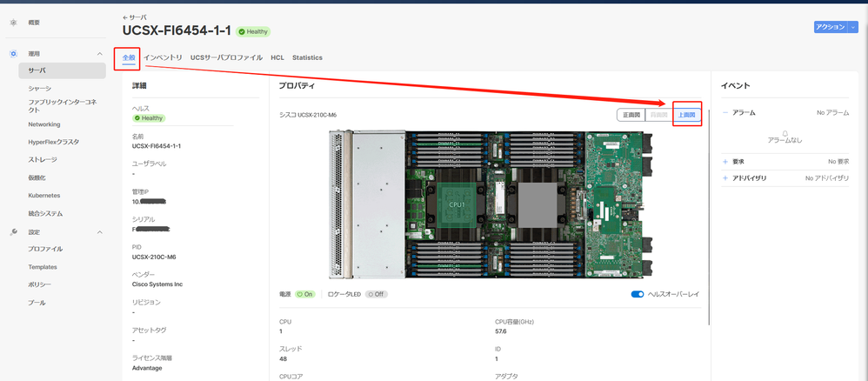
Task: Open Networking in the sidebar
Action: 44,124
